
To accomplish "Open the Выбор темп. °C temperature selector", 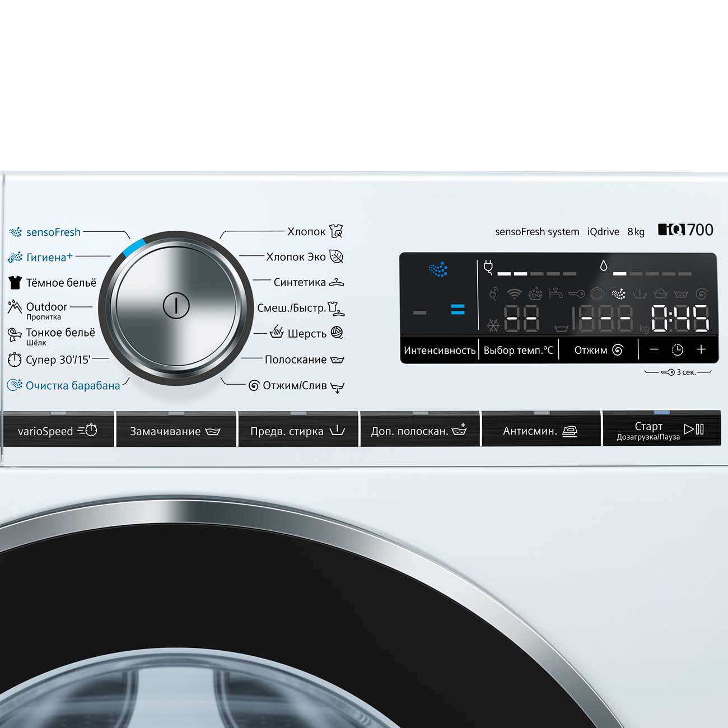I will [518, 350].
